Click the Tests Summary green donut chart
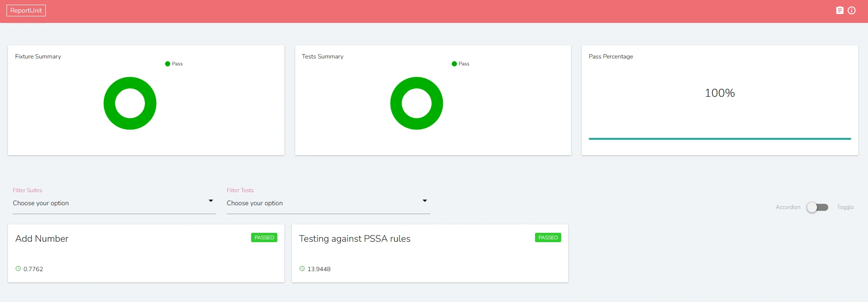The width and height of the screenshot is (868, 302). [417, 103]
